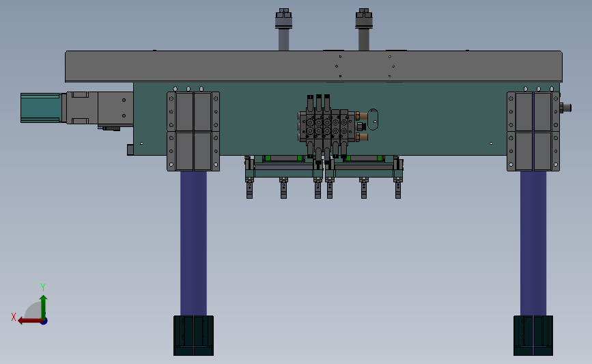Viewport: 592px width, 364px height.
Task: Select the right gripper rail assembly
Action: [x=365, y=177]
